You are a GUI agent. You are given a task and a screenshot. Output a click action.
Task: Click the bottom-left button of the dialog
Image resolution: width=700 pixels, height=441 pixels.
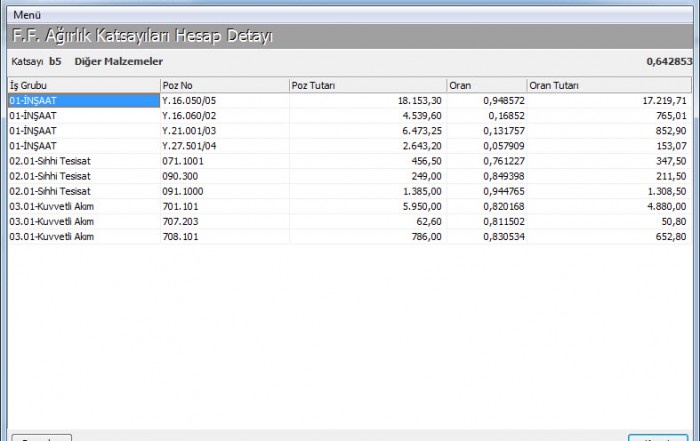[x=40, y=438]
